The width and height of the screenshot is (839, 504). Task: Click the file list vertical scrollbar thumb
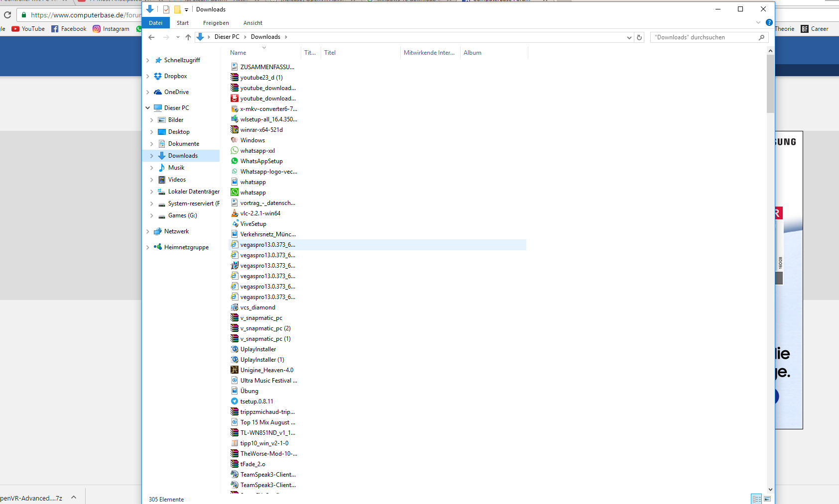(x=770, y=84)
